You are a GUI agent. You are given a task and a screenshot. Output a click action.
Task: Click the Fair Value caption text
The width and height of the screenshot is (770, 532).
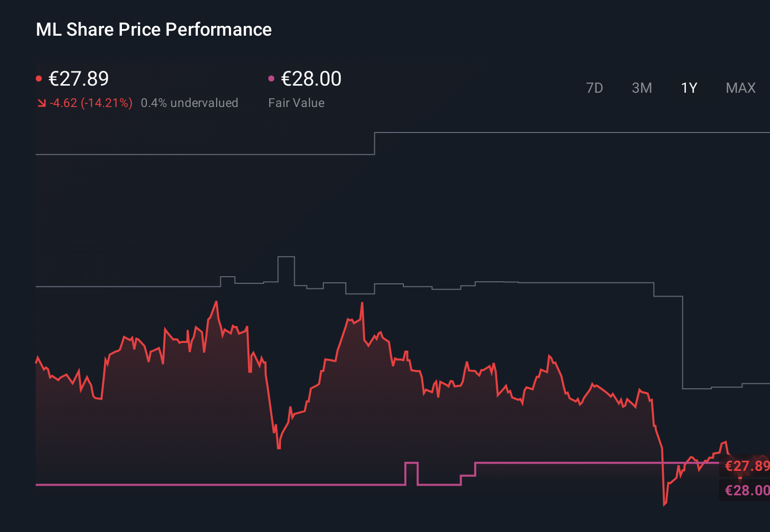tap(296, 102)
